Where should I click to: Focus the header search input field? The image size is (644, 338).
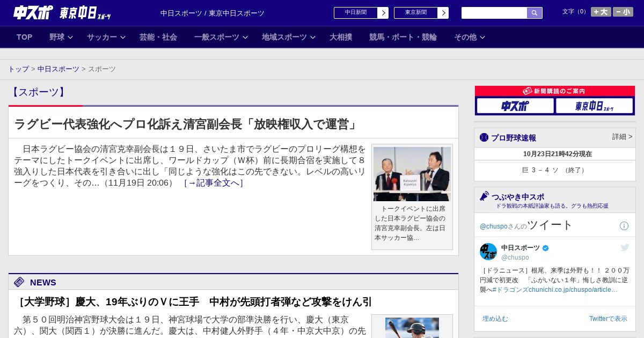(x=494, y=13)
